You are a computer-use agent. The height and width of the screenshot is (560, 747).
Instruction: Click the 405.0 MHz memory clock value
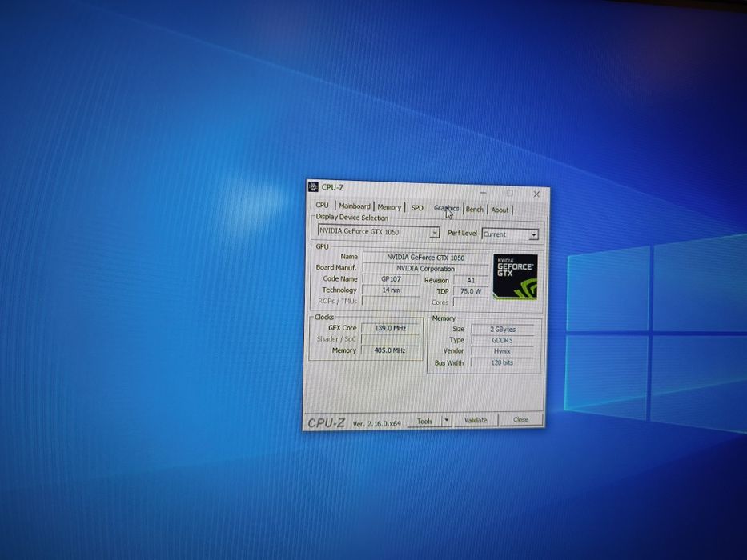point(390,350)
